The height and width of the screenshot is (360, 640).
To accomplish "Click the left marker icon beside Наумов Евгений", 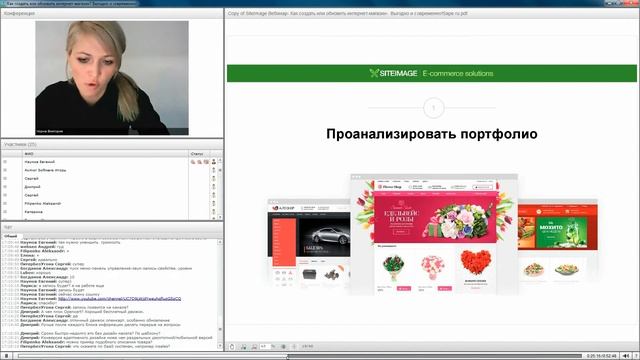I will coord(5,162).
